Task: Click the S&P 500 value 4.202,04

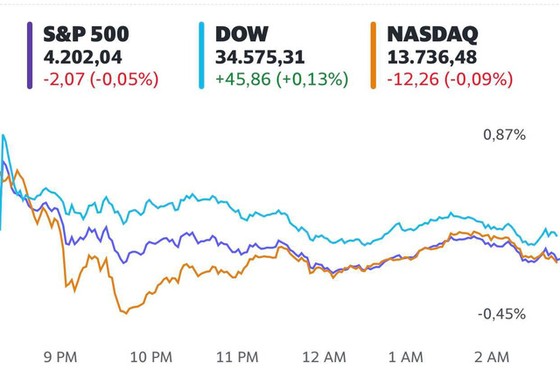Action: [x=82, y=57]
